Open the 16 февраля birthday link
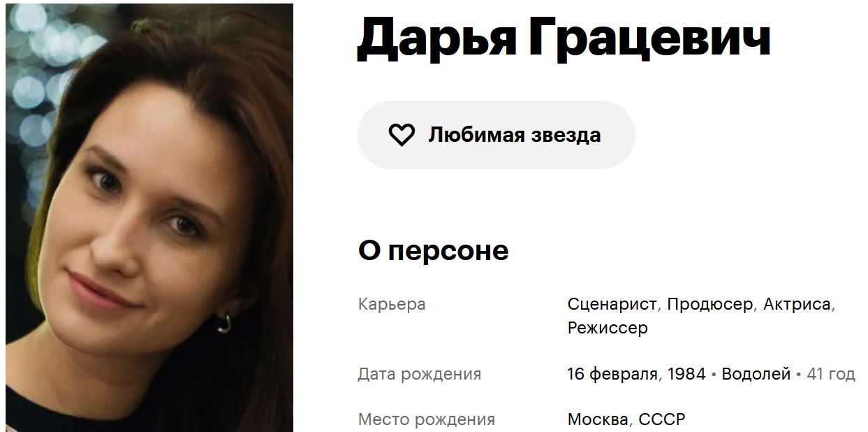 coord(612,374)
